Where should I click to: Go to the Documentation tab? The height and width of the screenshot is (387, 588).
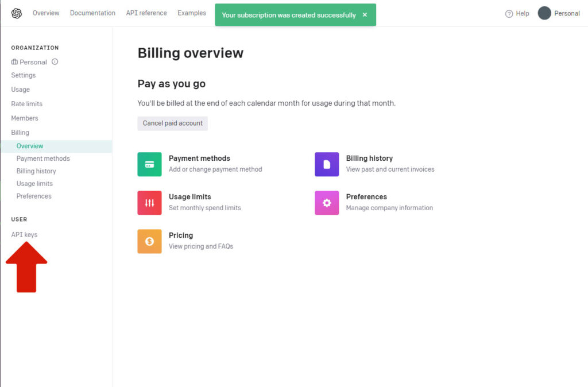[x=92, y=13]
